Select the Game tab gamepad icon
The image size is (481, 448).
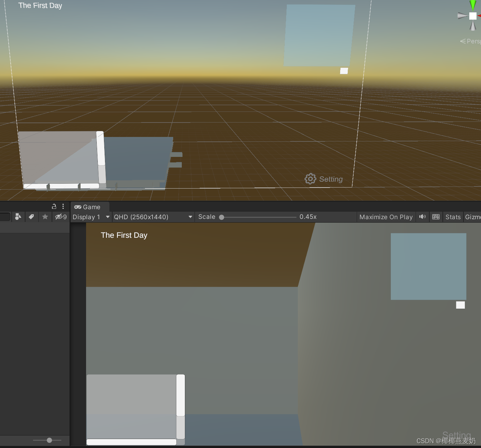tap(78, 207)
